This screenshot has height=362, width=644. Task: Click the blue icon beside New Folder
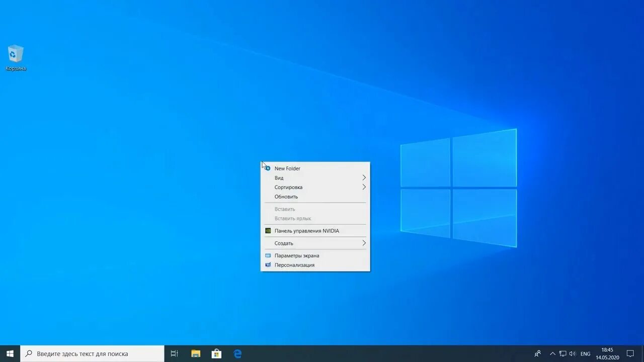point(268,168)
